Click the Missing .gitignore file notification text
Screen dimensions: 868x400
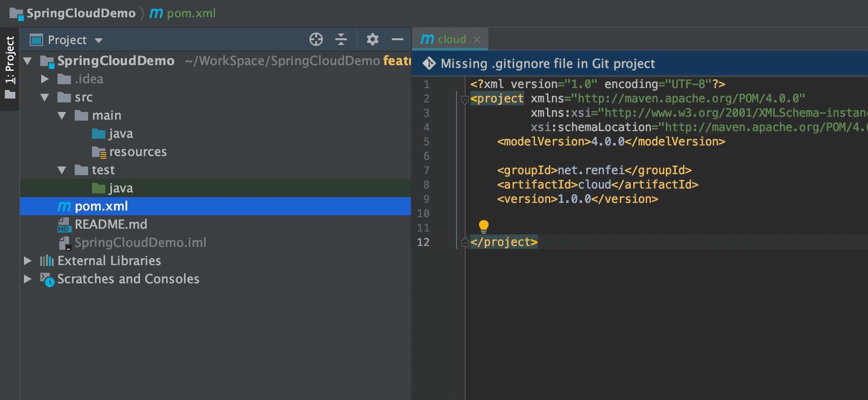[548, 64]
